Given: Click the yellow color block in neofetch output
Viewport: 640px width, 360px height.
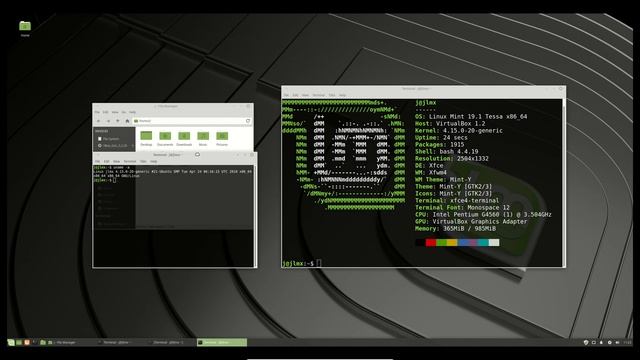Looking at the screenshot, I should (452, 242).
